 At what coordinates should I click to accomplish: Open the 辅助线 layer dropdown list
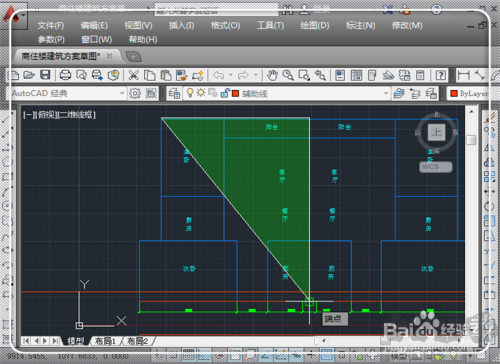click(x=386, y=93)
